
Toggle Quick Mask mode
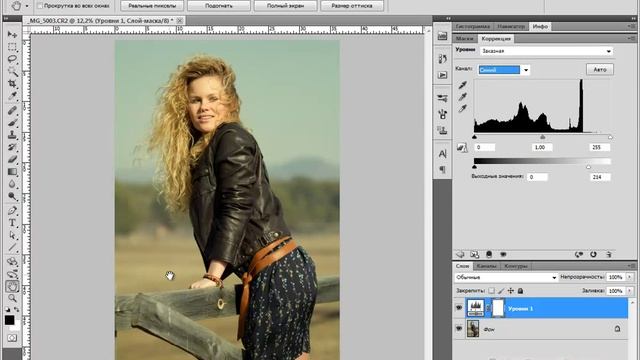(12, 338)
